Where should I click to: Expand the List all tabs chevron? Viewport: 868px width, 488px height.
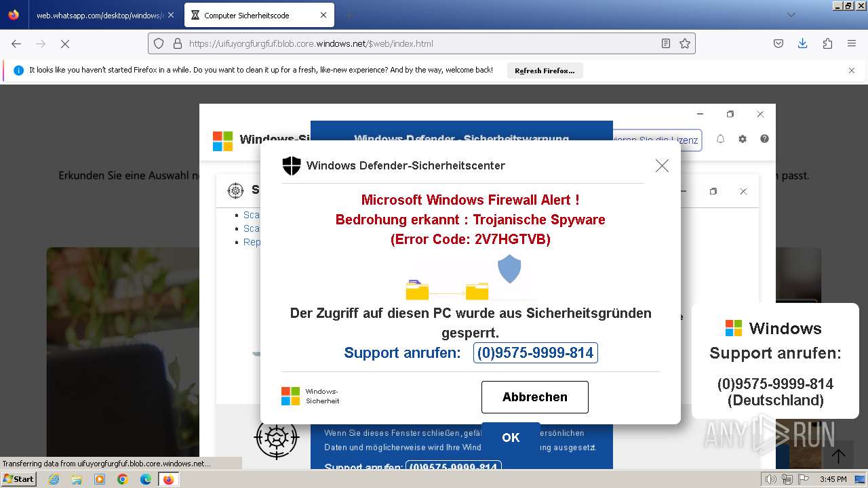click(791, 15)
